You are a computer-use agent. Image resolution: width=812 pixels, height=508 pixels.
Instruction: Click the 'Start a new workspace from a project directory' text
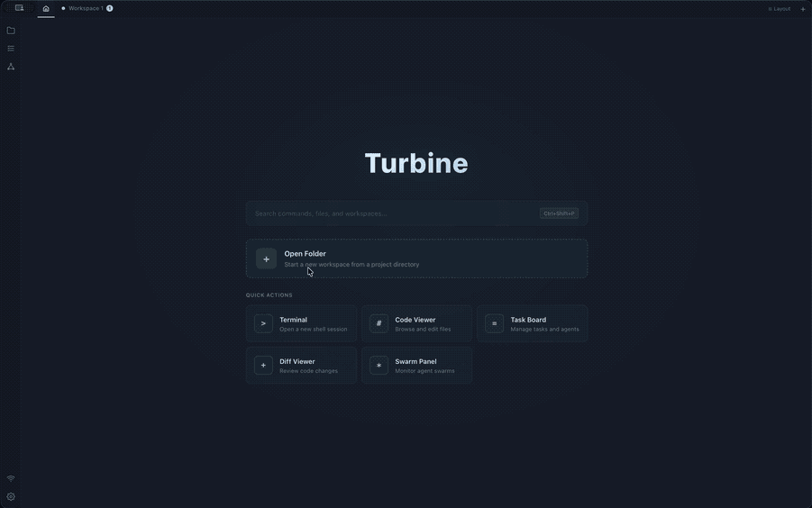[351, 264]
